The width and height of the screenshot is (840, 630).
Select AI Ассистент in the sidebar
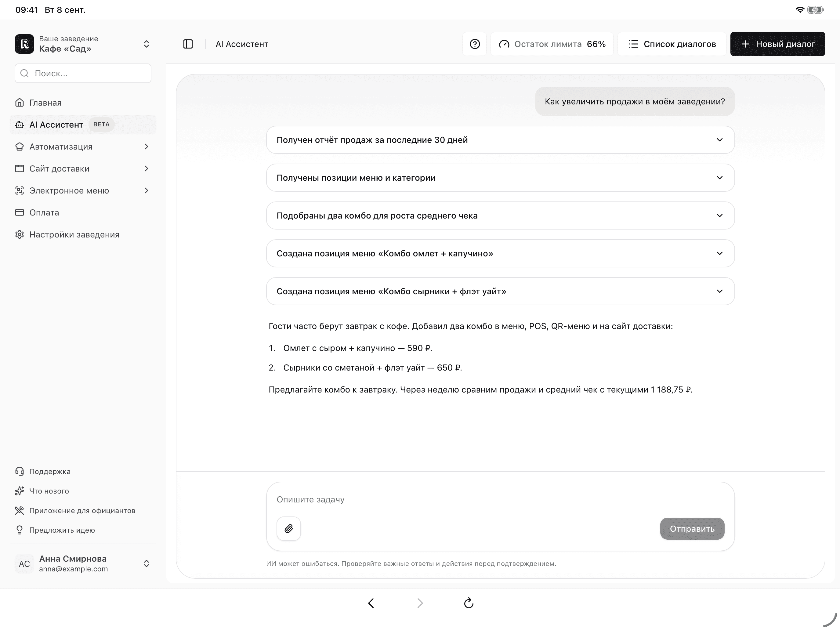pyautogui.click(x=83, y=125)
